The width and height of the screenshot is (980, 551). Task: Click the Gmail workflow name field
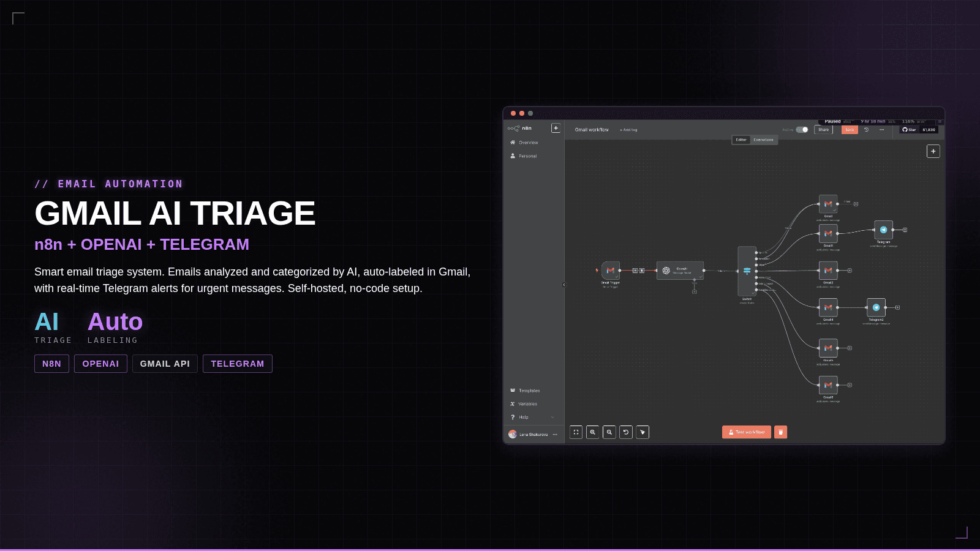click(592, 130)
